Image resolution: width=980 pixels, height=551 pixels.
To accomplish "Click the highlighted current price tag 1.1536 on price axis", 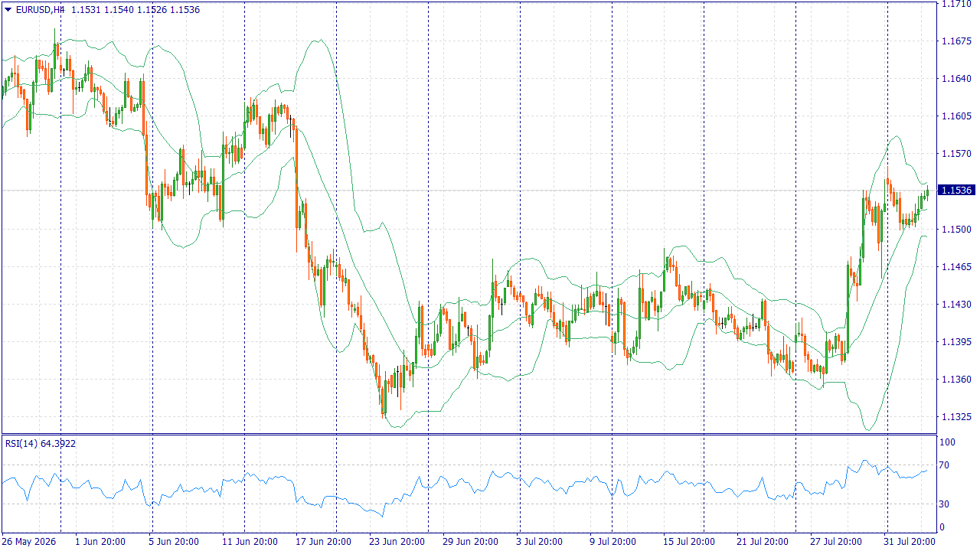I will (956, 190).
